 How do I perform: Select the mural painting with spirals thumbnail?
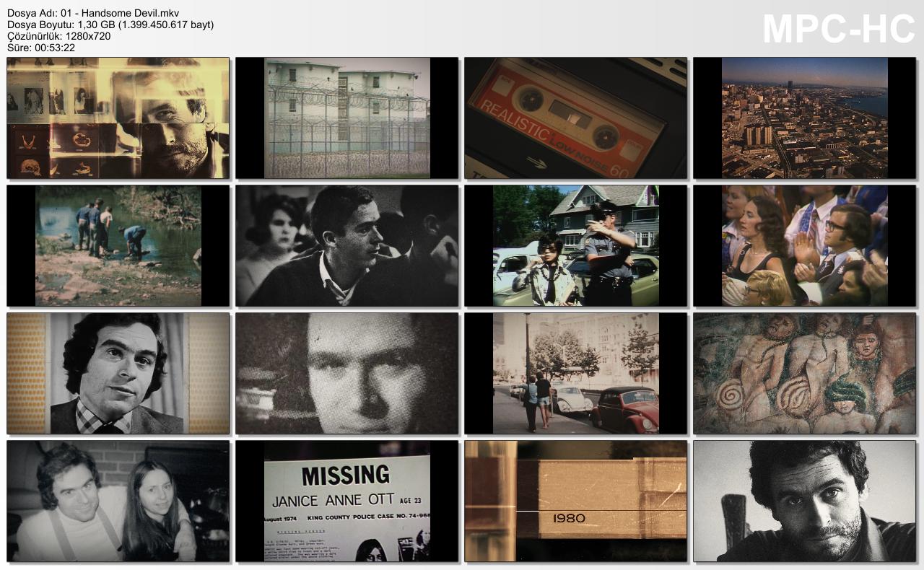[x=804, y=374]
